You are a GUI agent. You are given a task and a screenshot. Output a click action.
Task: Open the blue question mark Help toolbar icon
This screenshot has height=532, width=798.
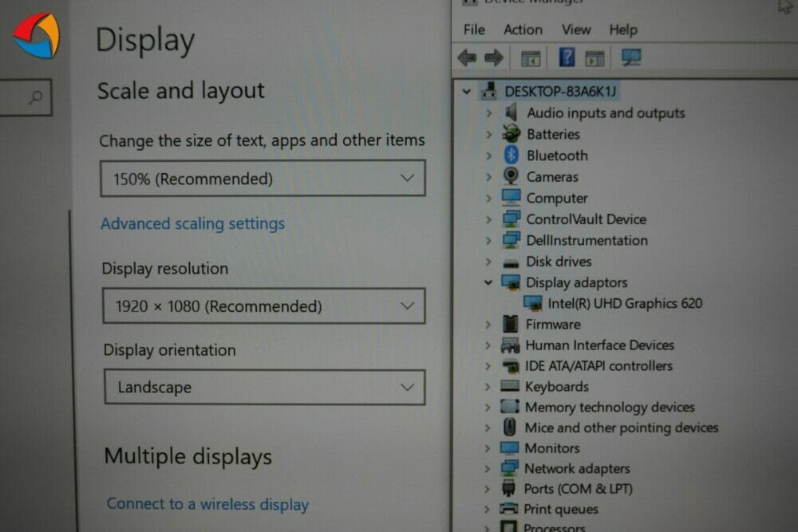pyautogui.click(x=567, y=57)
